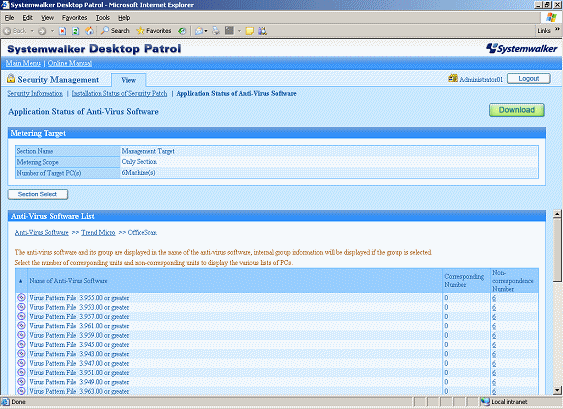Select the View tab
563x409 pixels.
[x=129, y=80]
